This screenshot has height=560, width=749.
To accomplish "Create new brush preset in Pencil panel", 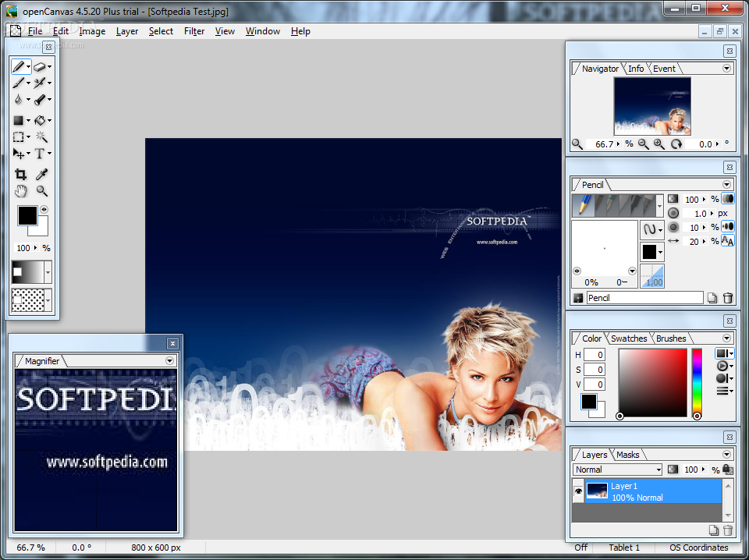I will coord(712,298).
